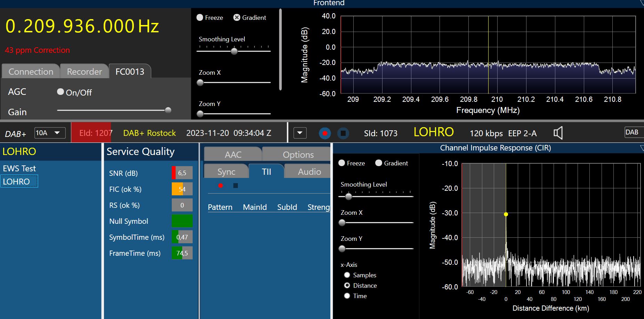The image size is (644, 319).
Task: Click the DAB mode button
Action: pyautogui.click(x=632, y=132)
